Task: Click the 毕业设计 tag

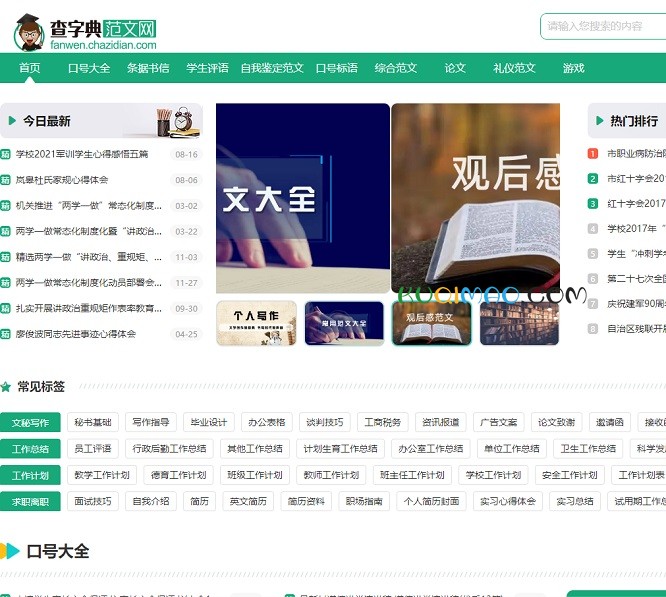Action: click(x=209, y=422)
